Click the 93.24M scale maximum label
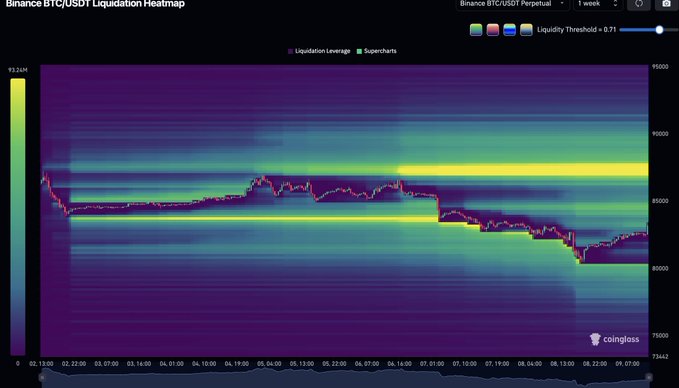679x388 pixels. (x=18, y=70)
